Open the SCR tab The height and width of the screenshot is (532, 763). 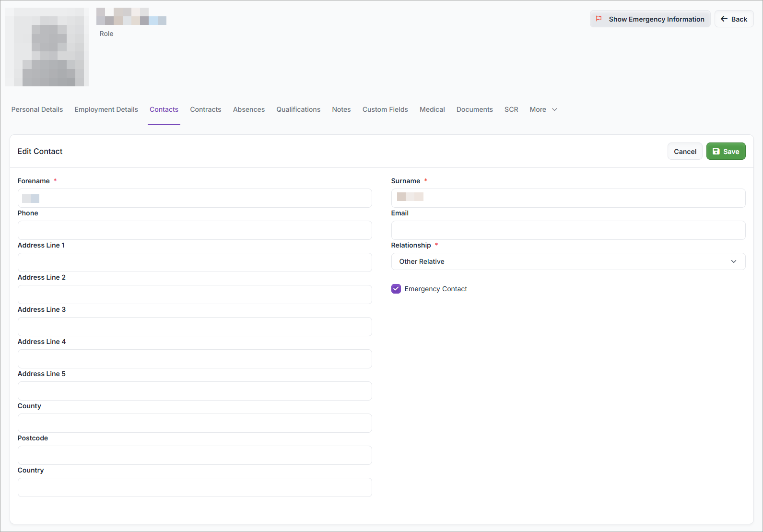click(x=511, y=109)
